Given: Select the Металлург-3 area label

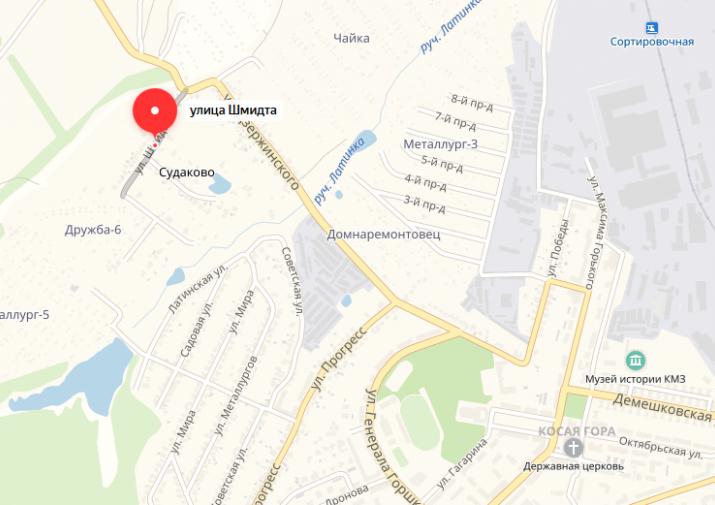Looking at the screenshot, I should (x=440, y=144).
